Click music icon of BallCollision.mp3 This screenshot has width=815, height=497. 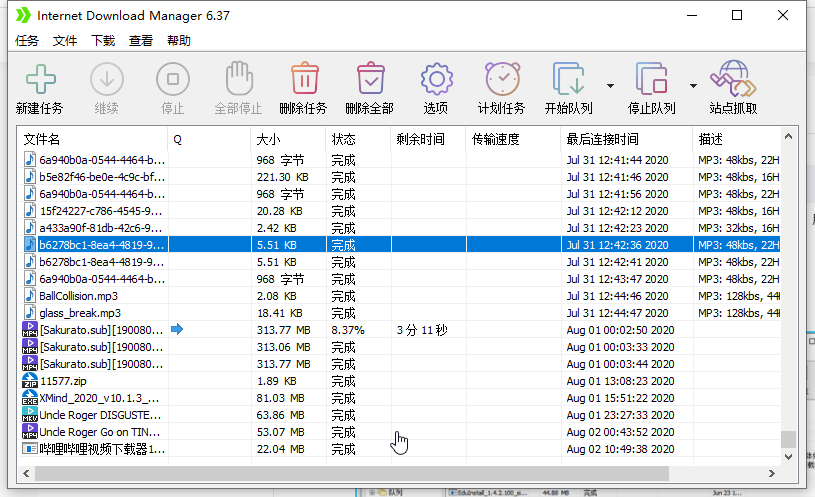click(x=30, y=295)
